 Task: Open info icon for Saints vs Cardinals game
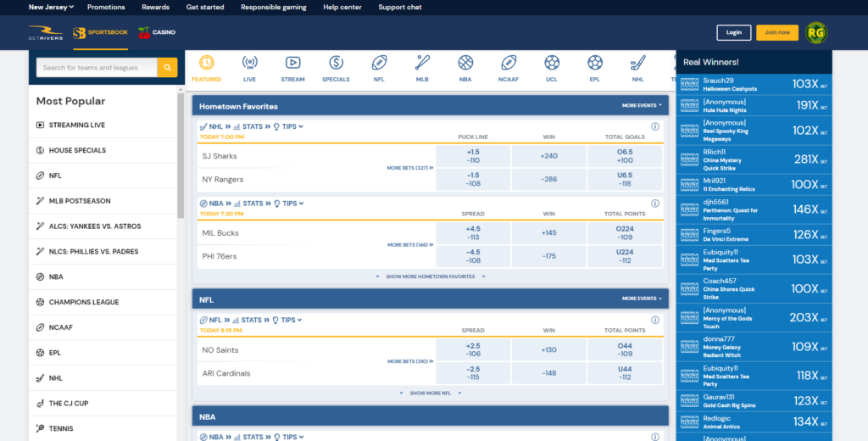(x=655, y=320)
